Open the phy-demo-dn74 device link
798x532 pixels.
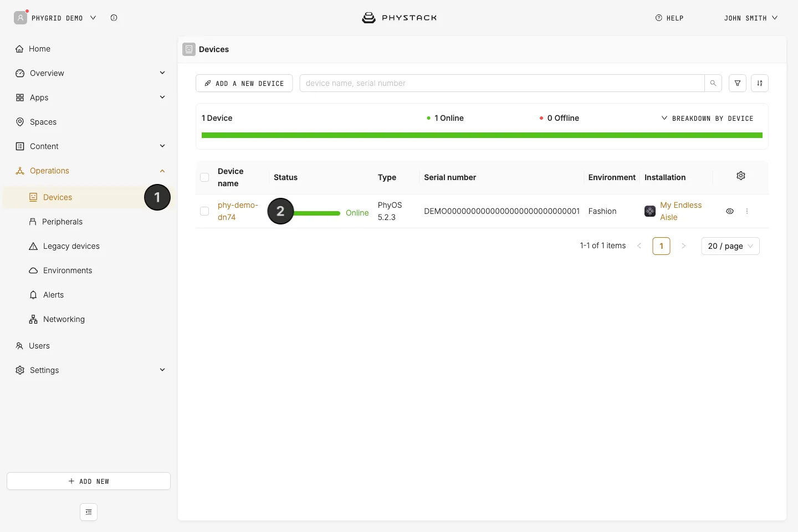pos(238,211)
